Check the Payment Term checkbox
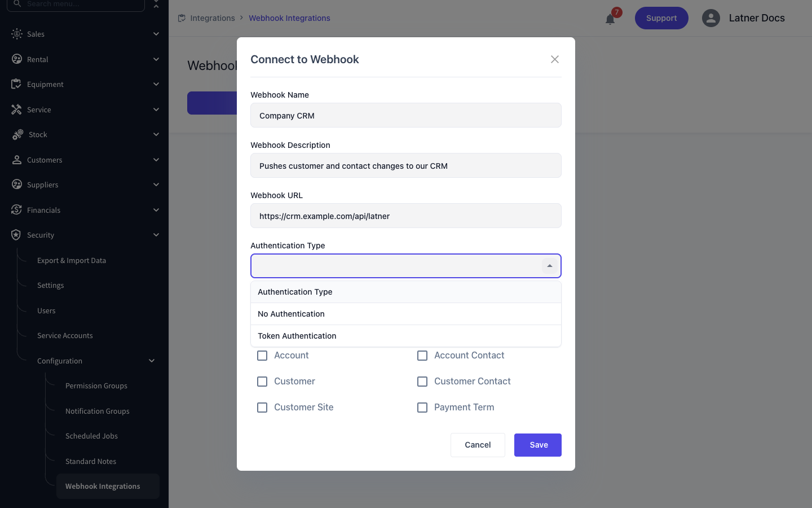Viewport: 812px width, 508px height. click(x=422, y=408)
